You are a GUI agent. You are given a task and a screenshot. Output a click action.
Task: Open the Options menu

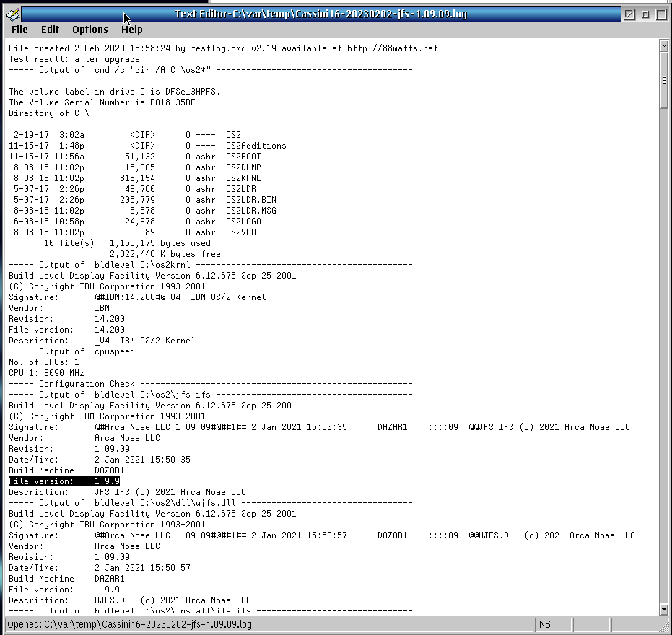point(90,30)
